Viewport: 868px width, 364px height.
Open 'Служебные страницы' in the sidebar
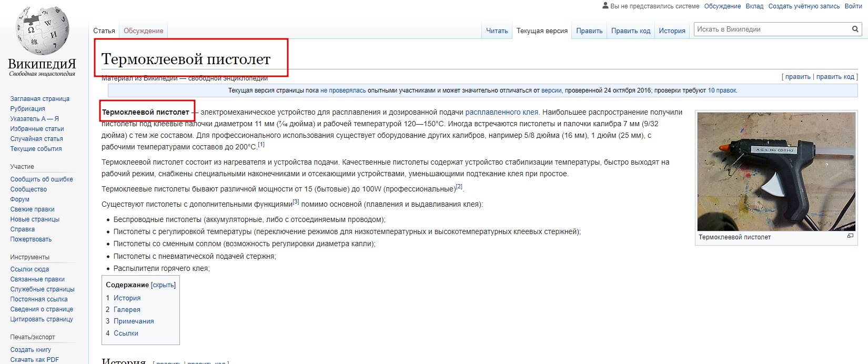point(43,289)
